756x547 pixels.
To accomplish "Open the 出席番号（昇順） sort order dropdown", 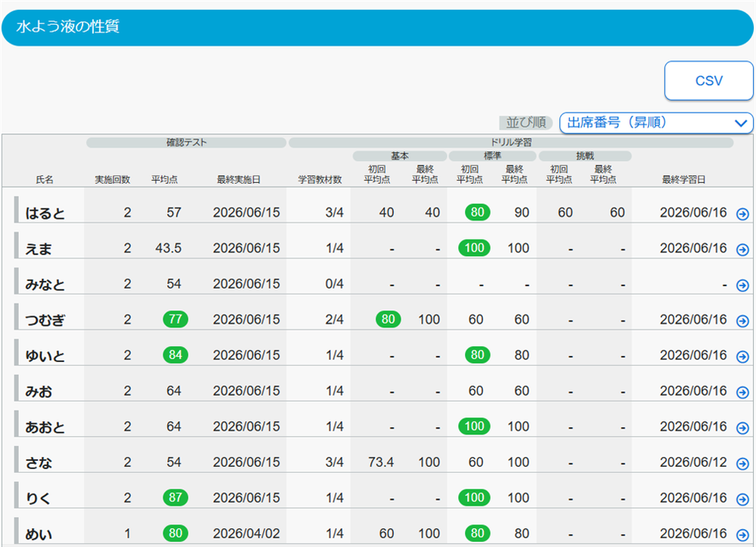I will 656,123.
